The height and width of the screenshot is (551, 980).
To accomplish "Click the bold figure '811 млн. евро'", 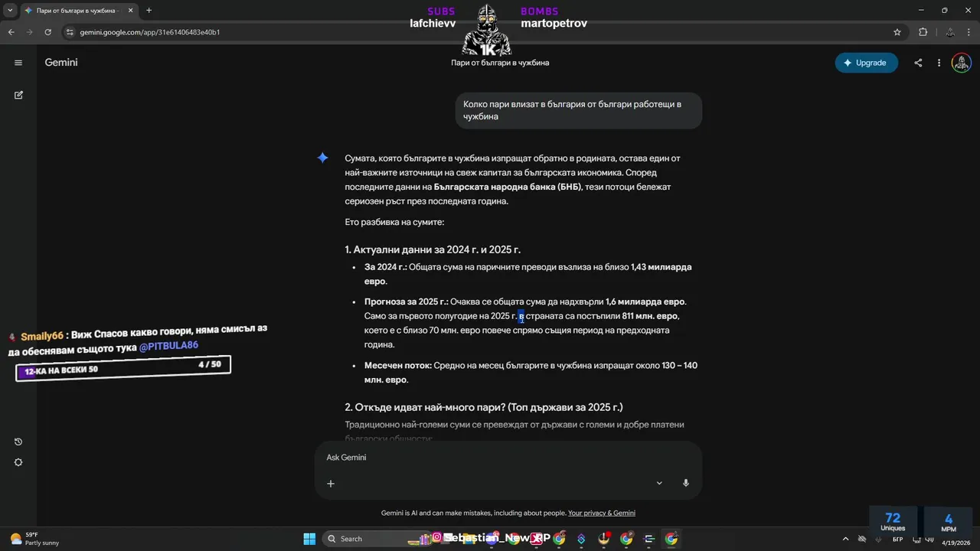I will click(x=650, y=316).
